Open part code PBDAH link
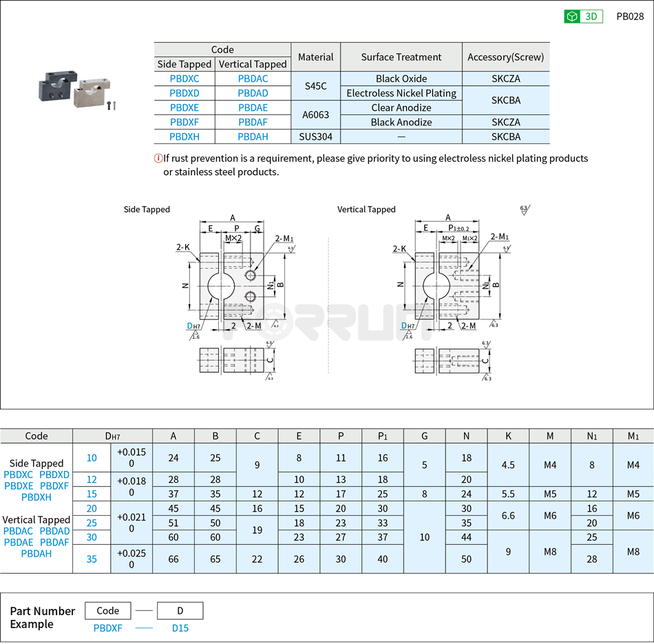654x644 pixels. pyautogui.click(x=252, y=136)
